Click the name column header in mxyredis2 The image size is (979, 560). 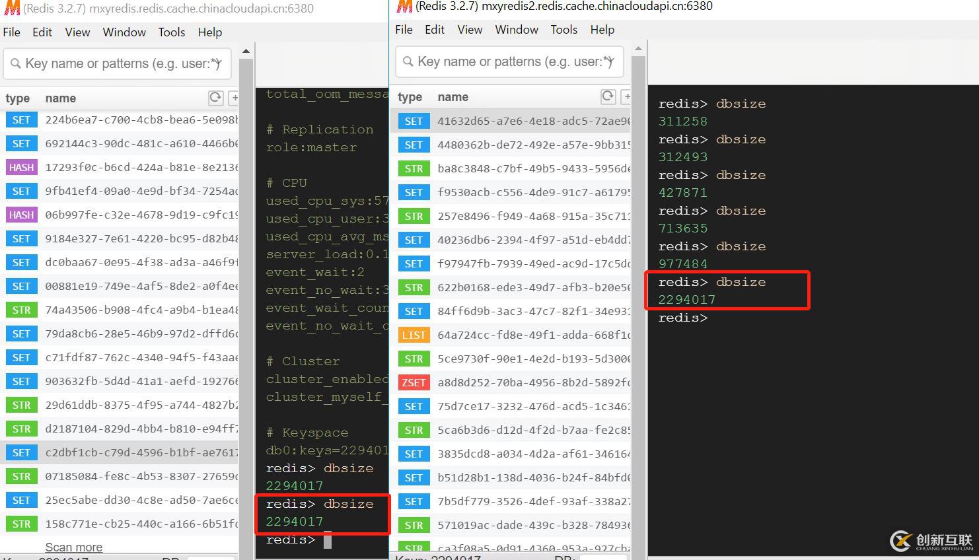coord(453,97)
